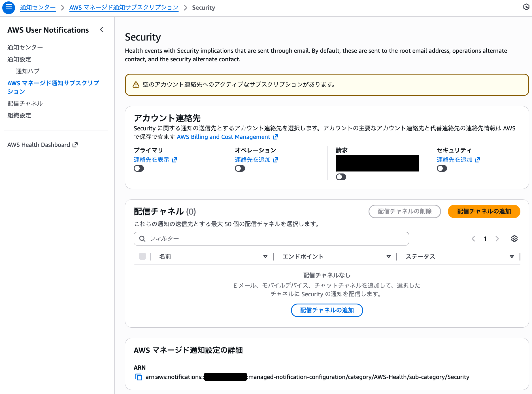Copy the ARN using the copy icon
Viewport: 532px width, 394px height.
(139, 377)
